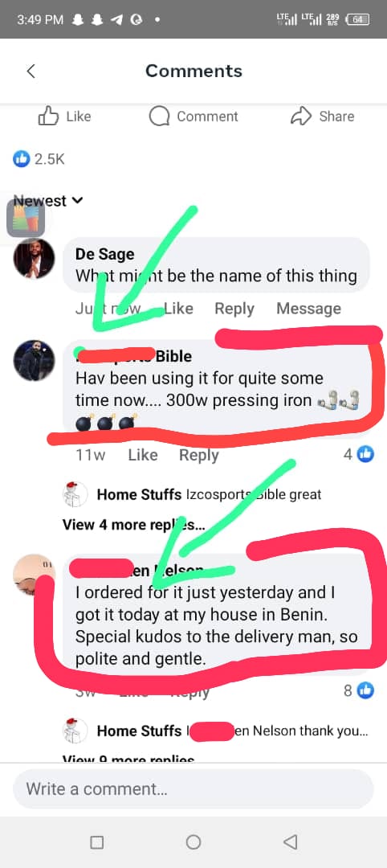Message De Sage from the comment

(x=308, y=309)
